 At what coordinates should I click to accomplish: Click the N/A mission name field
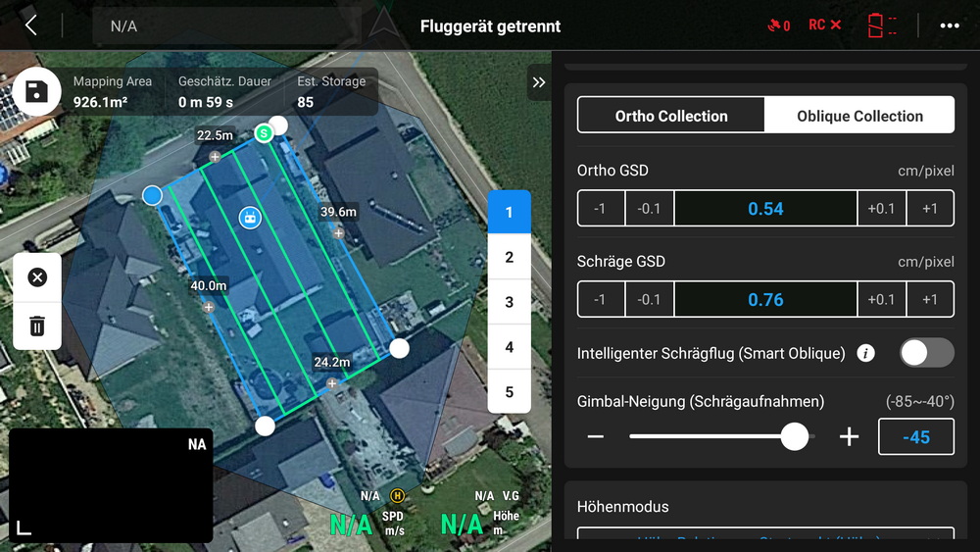(227, 25)
